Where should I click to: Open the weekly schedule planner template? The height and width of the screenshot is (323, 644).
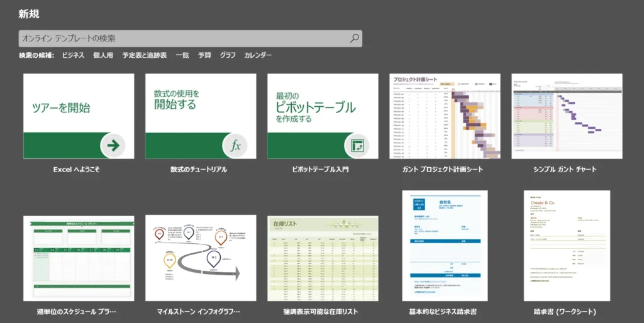point(79,258)
